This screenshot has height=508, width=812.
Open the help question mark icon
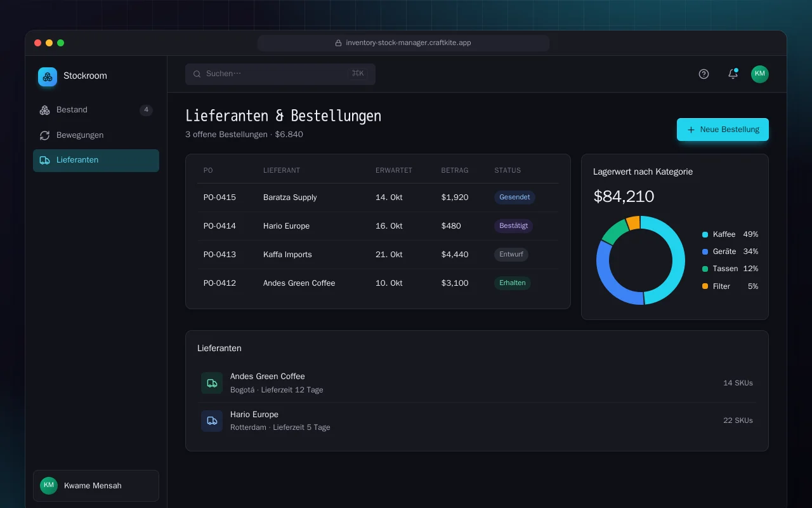point(704,74)
